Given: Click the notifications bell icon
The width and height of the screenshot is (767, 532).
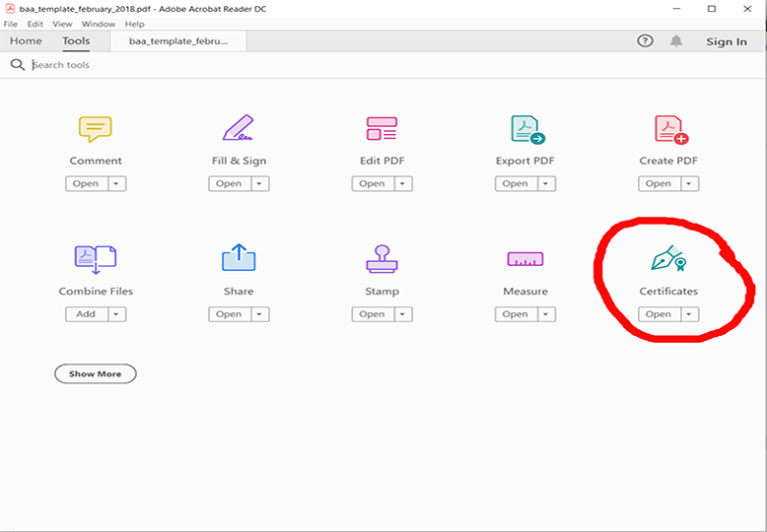Looking at the screenshot, I should (x=676, y=41).
